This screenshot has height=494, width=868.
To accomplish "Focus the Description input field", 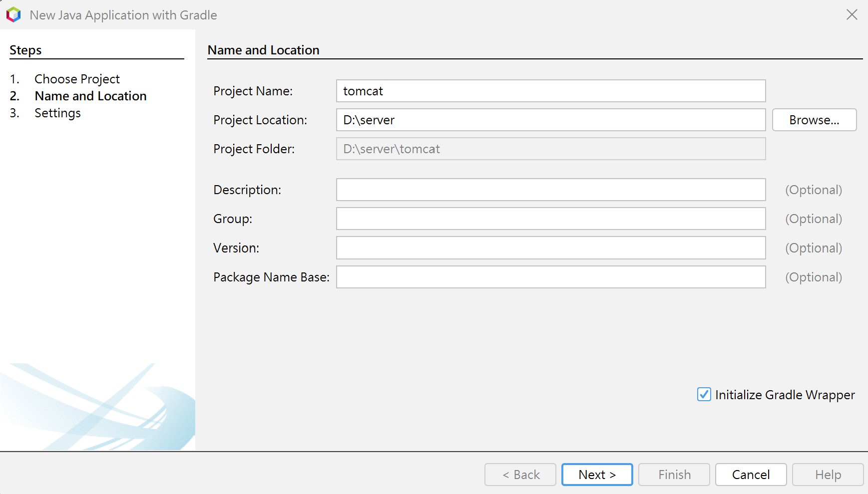I will pyautogui.click(x=550, y=190).
